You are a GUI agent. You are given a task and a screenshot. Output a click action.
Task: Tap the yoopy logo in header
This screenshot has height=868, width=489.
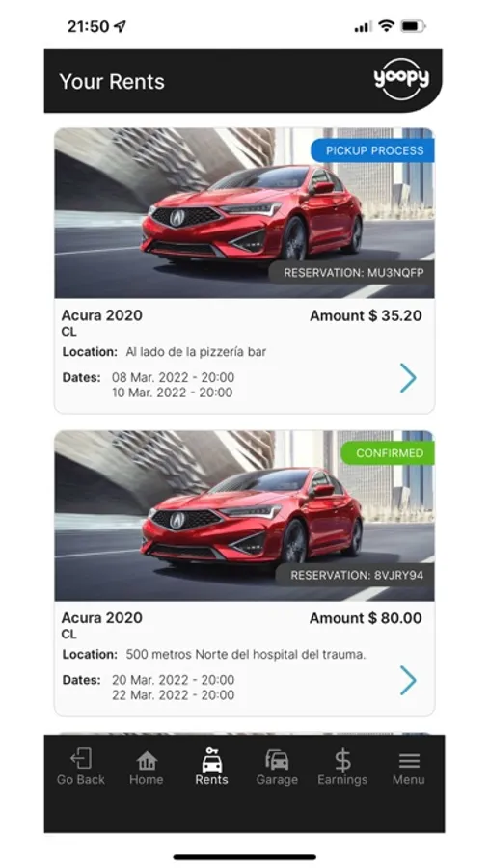point(401,79)
